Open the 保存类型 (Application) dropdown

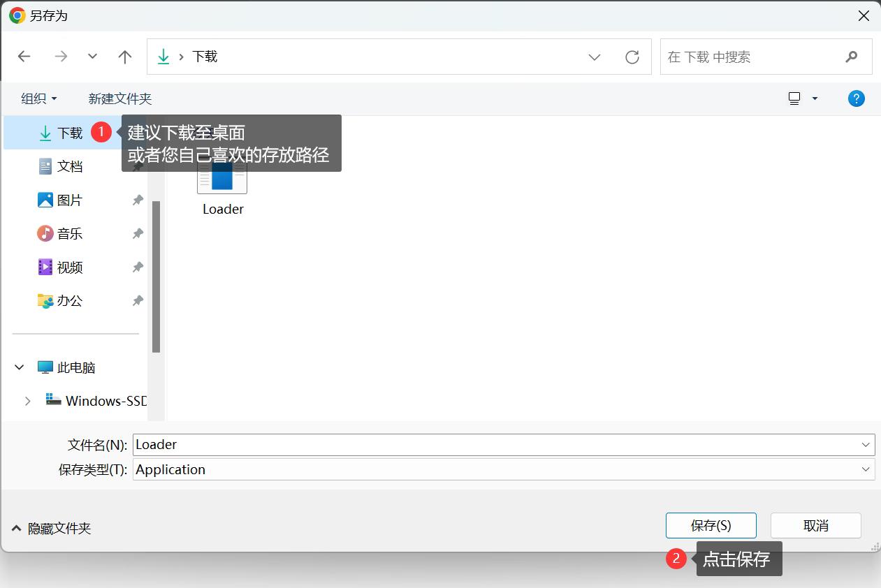pyautogui.click(x=866, y=469)
